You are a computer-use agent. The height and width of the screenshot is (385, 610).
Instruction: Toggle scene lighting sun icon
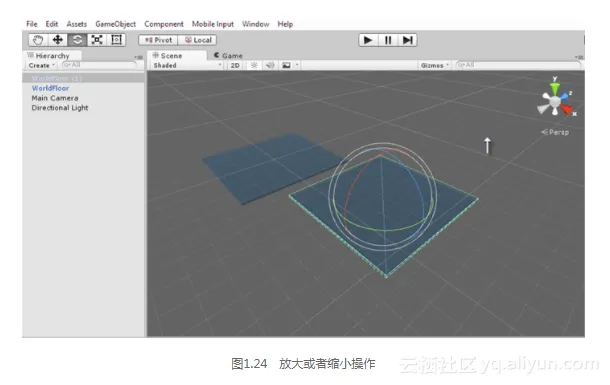pyautogui.click(x=254, y=65)
